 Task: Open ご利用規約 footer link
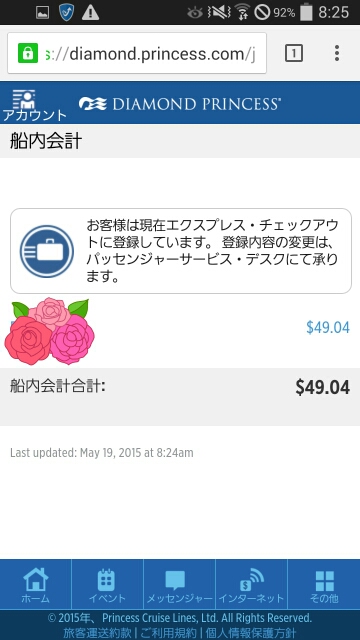(x=168, y=633)
